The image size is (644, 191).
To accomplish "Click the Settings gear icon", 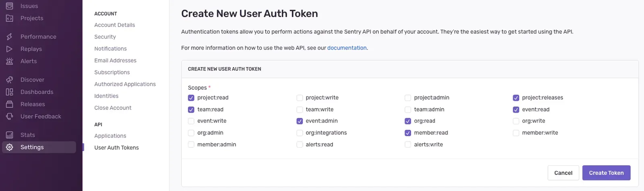I will click(10, 147).
